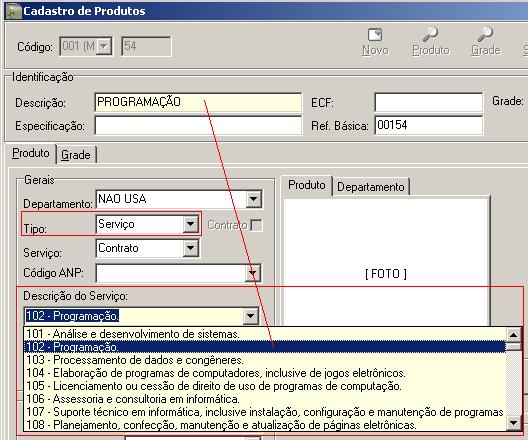Toggle the Contrato checkbox
528x440 pixels.
pos(257,225)
